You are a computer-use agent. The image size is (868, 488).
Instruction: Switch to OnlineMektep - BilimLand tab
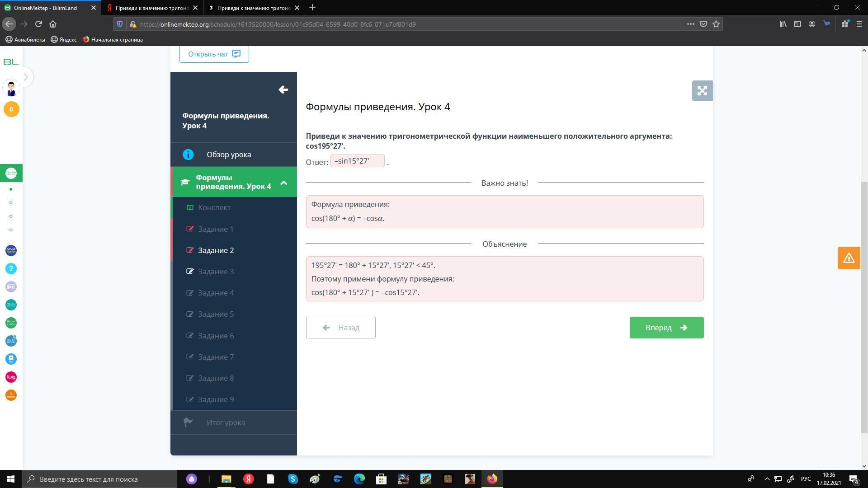(45, 8)
